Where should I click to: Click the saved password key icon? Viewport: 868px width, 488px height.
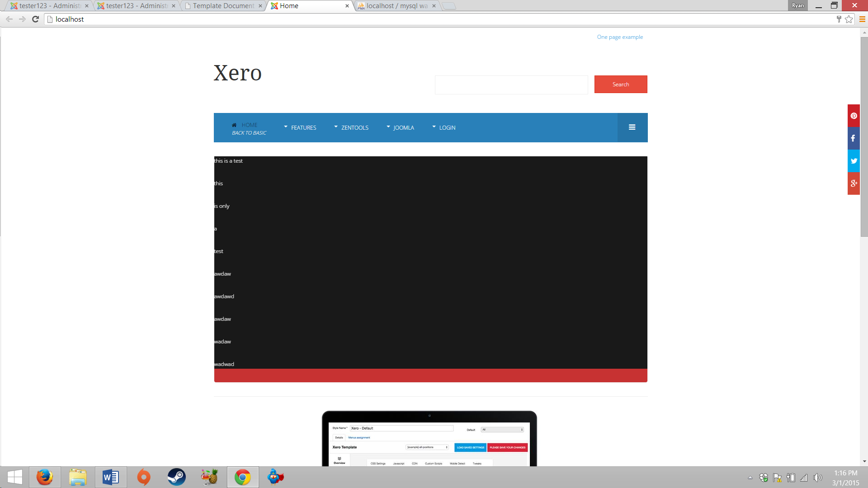(x=839, y=19)
